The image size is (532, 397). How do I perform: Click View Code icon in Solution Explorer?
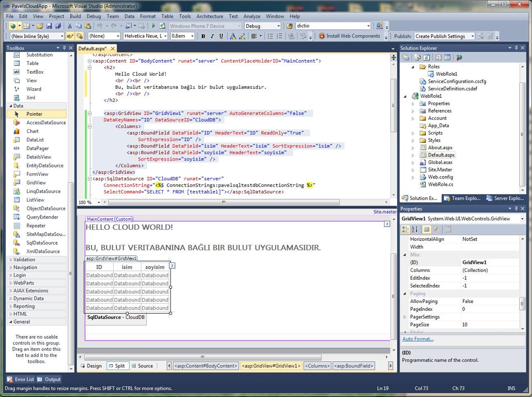[438, 58]
